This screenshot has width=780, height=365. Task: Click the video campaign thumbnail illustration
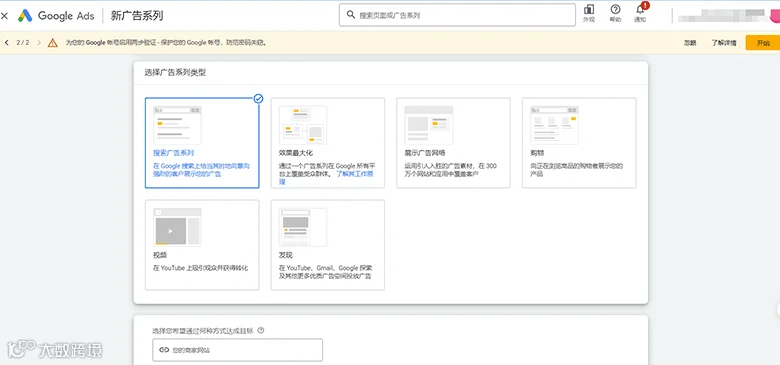click(x=178, y=227)
